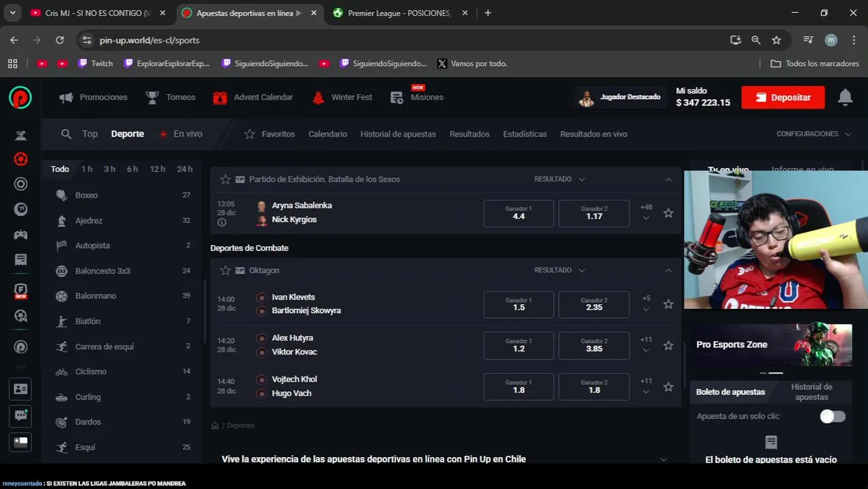868x489 pixels.
Task: Expand +11 markets for Hutyra vs Kovac
Action: [x=646, y=345]
